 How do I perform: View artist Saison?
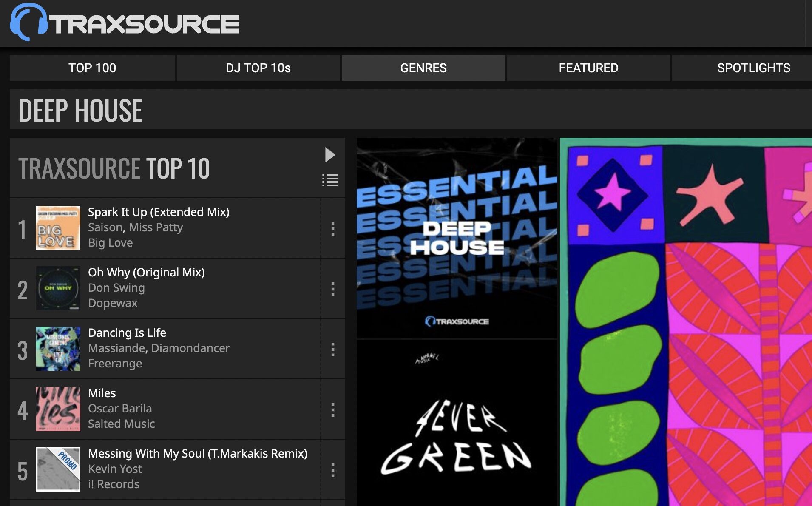click(105, 227)
